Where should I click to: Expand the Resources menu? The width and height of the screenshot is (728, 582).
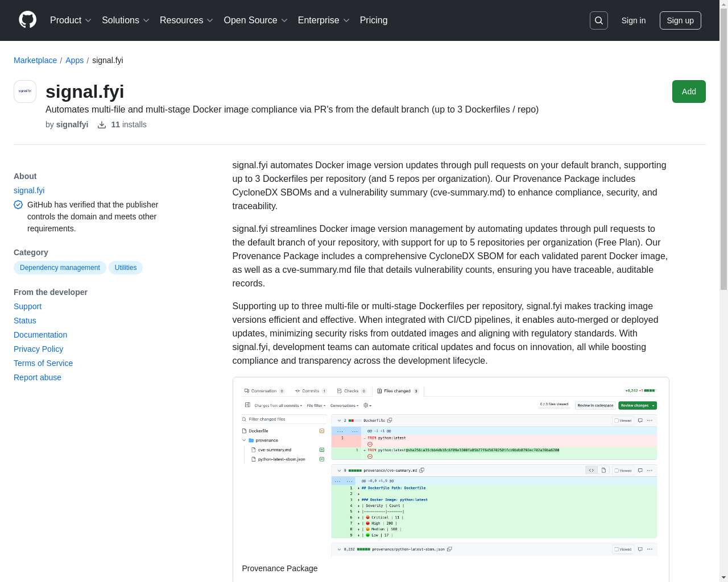point(187,20)
